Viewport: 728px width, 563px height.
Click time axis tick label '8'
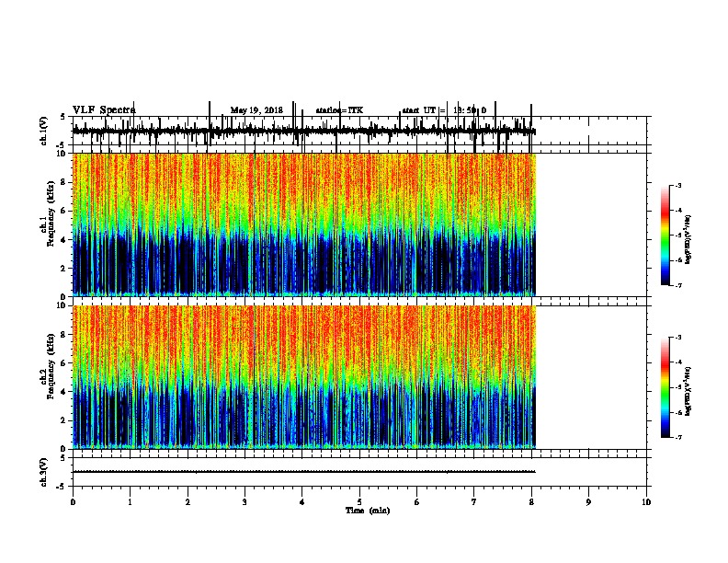coord(531,502)
